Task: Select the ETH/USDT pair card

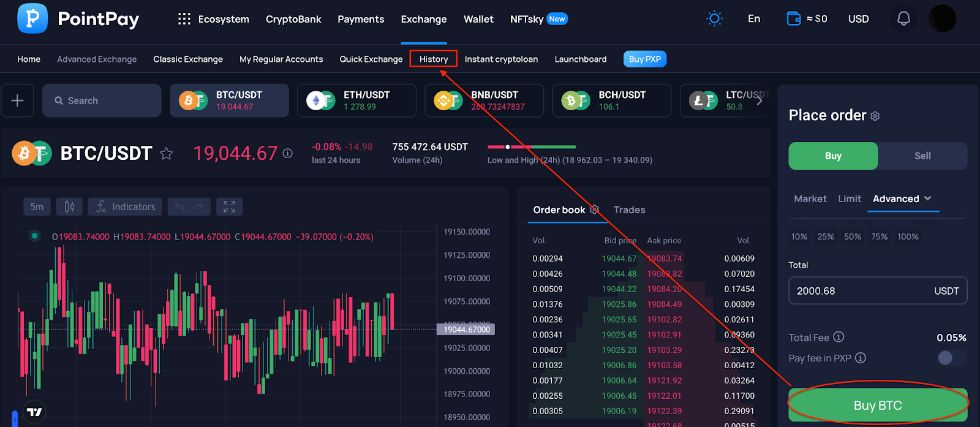Action: (x=356, y=100)
